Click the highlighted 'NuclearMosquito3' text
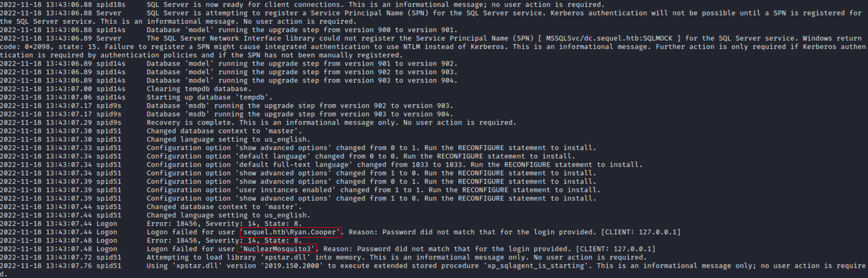 (x=277, y=249)
